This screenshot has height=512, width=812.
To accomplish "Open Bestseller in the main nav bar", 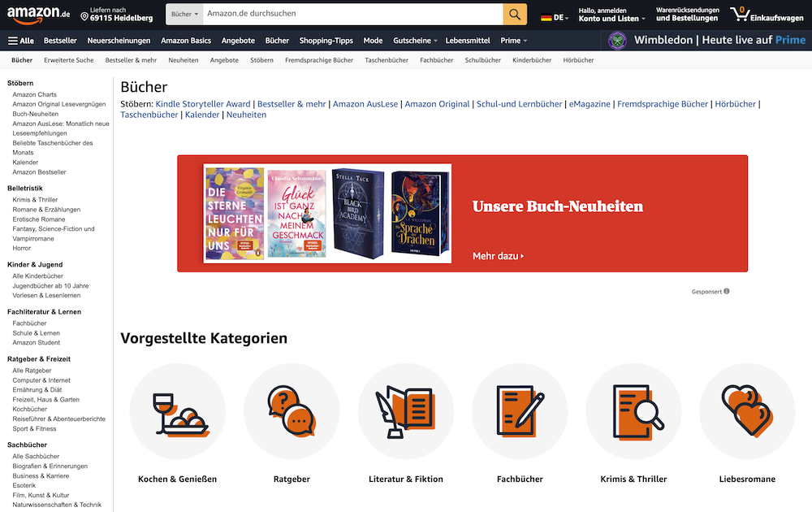I will 60,41.
